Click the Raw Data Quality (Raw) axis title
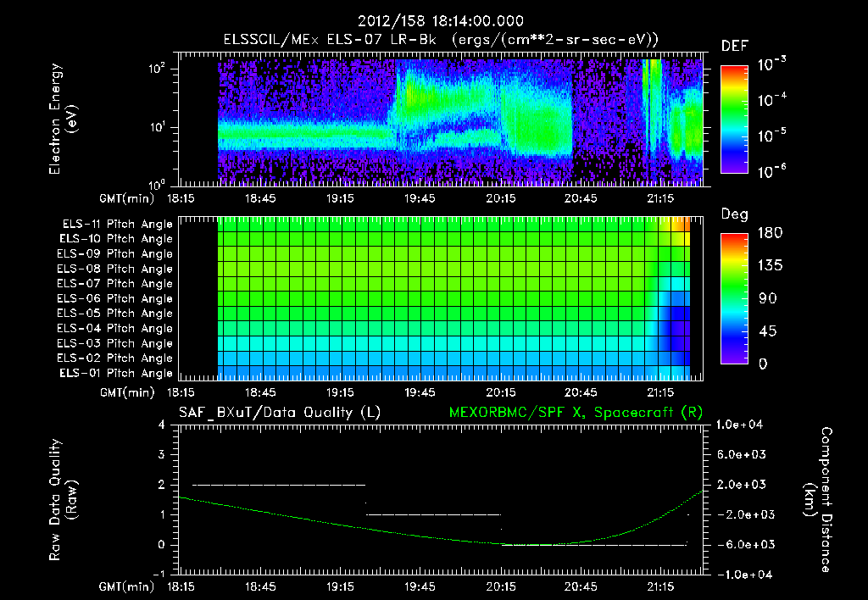The width and height of the screenshot is (868, 600). 63,500
